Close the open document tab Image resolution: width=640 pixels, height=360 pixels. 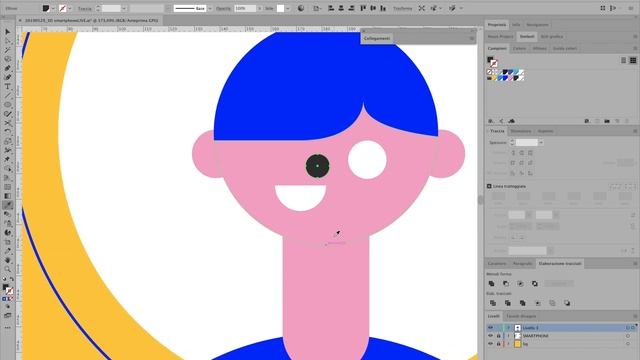pos(20,20)
